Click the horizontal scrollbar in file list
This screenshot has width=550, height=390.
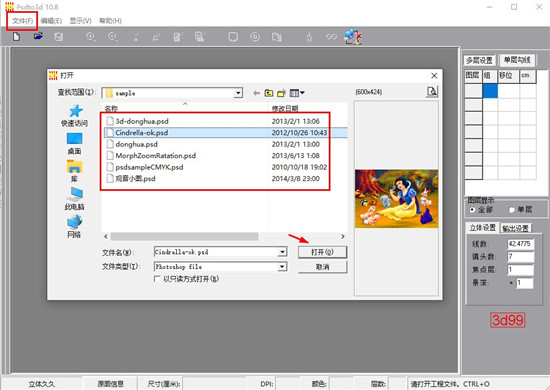(x=185, y=236)
